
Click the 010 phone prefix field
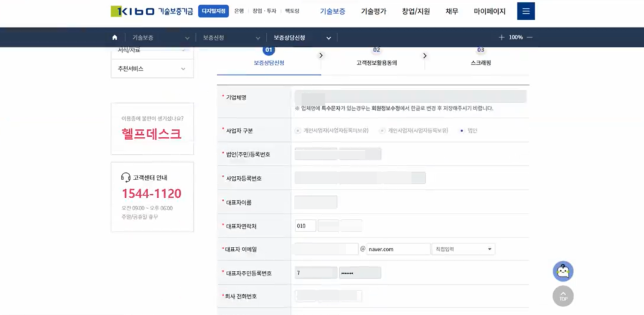tap(305, 226)
